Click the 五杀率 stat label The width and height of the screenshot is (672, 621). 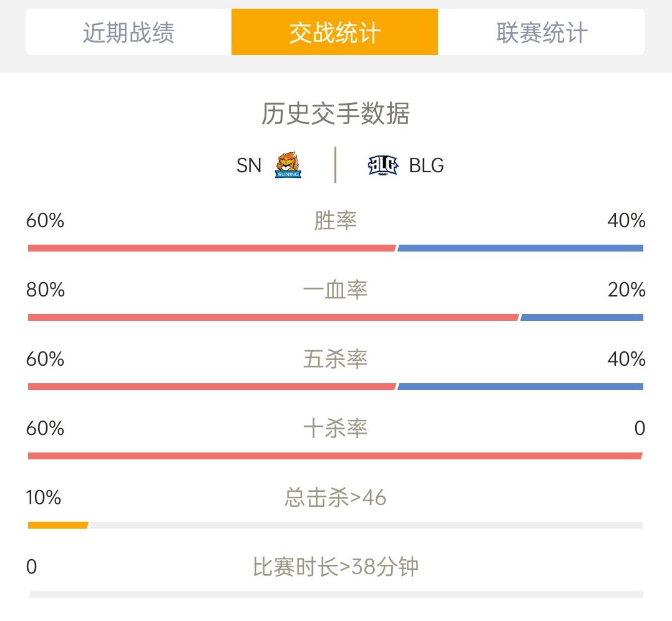[x=336, y=359]
